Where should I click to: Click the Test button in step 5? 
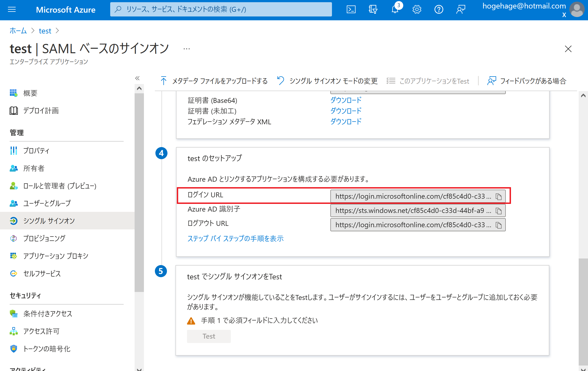[x=209, y=336]
